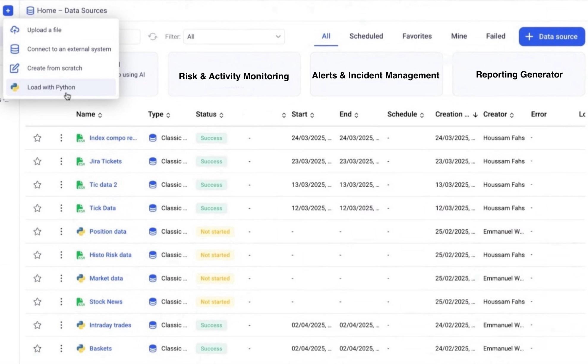Image resolution: width=588 pixels, height=364 pixels.
Task: Sort by the Start column
Action: tap(303, 115)
